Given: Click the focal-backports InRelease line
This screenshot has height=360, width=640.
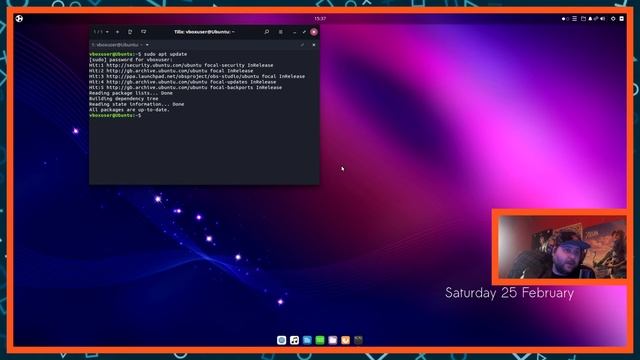Looking at the screenshot, I should click(185, 87).
